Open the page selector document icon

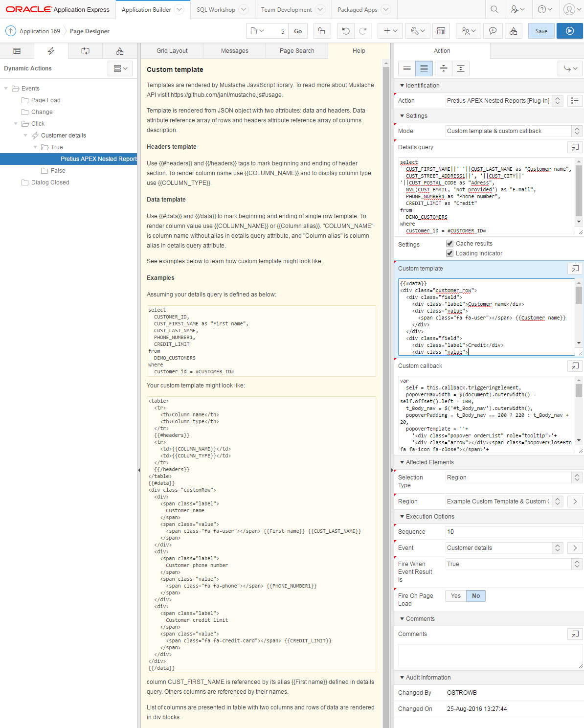(x=257, y=31)
